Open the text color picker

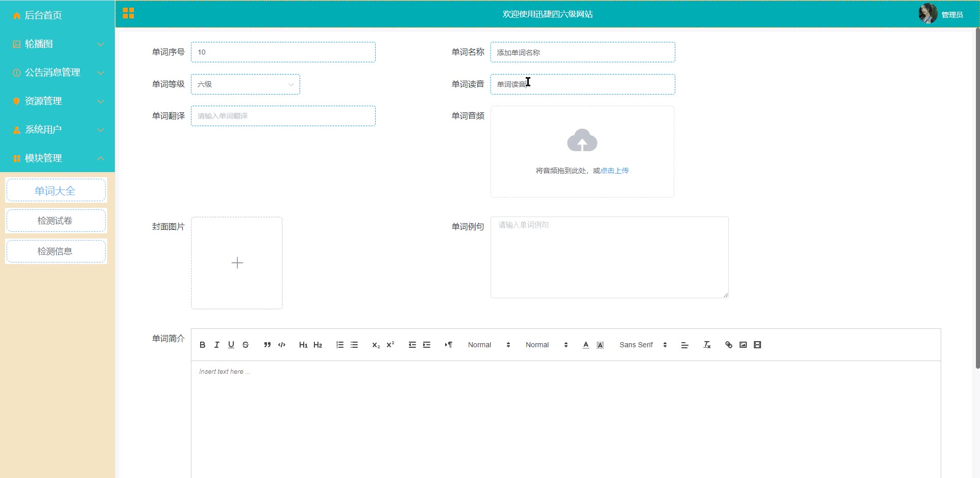[x=586, y=345]
